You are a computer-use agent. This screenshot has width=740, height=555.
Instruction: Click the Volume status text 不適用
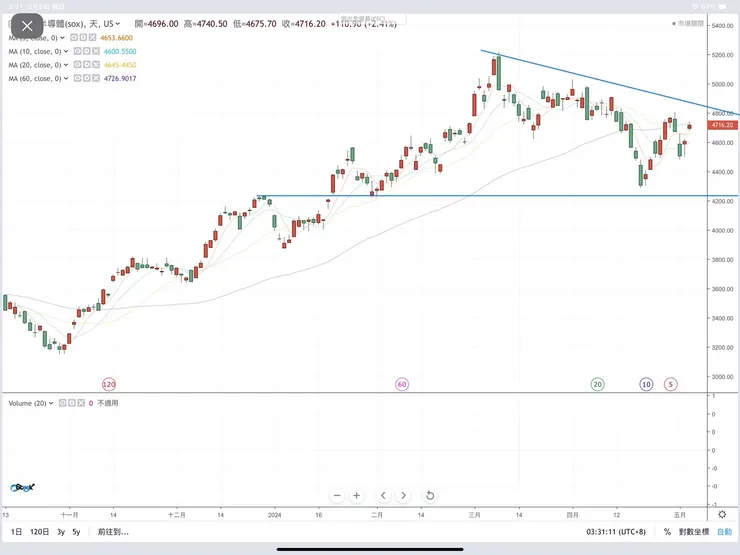[x=108, y=403]
